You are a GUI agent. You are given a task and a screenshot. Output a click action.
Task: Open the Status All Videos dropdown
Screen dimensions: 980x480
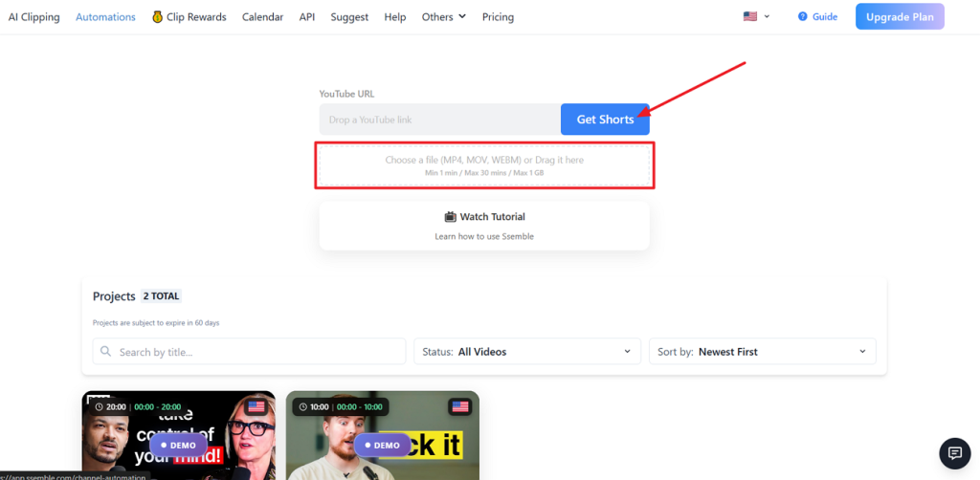527,352
